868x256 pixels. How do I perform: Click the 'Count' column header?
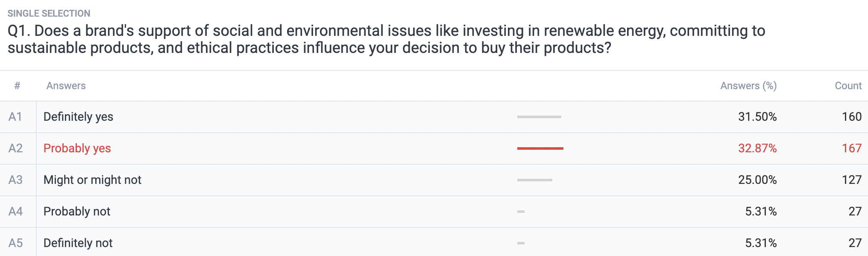pos(848,86)
